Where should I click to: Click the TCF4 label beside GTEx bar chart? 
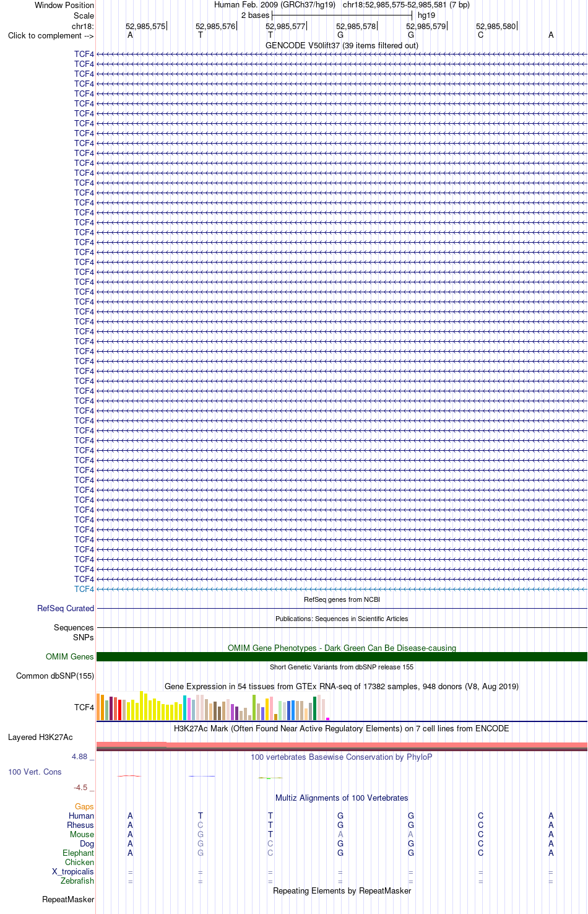pyautogui.click(x=84, y=707)
